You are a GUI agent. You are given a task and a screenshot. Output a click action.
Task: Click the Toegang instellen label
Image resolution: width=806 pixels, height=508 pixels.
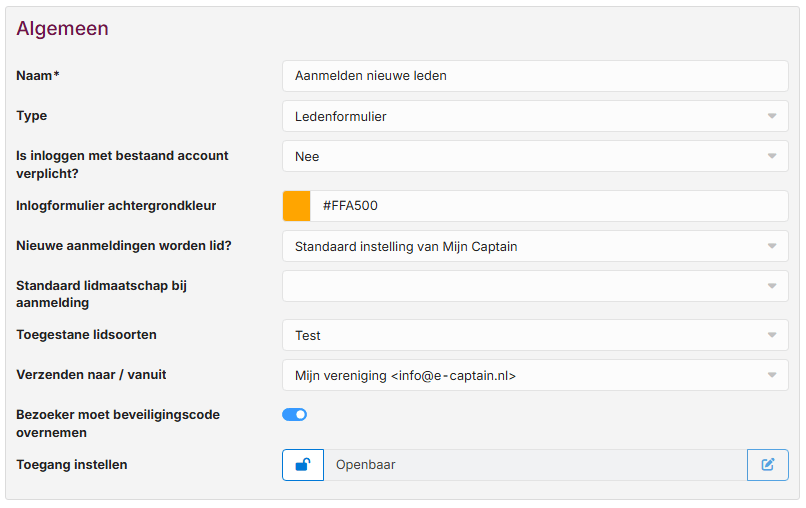click(x=72, y=465)
